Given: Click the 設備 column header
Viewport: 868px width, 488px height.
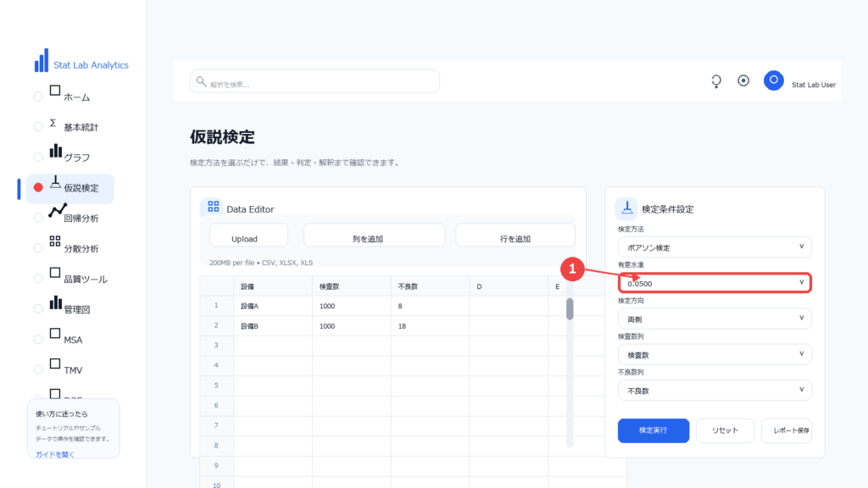Looking at the screenshot, I should (272, 286).
